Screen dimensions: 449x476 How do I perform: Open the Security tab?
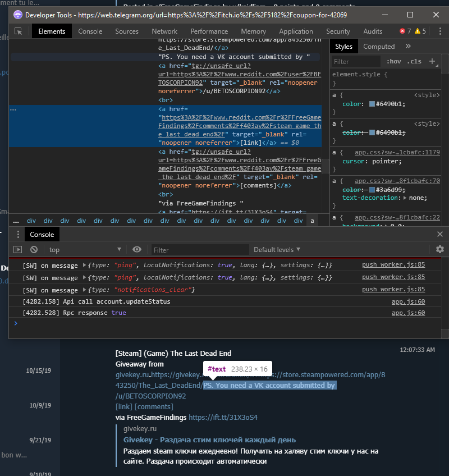tap(338, 31)
